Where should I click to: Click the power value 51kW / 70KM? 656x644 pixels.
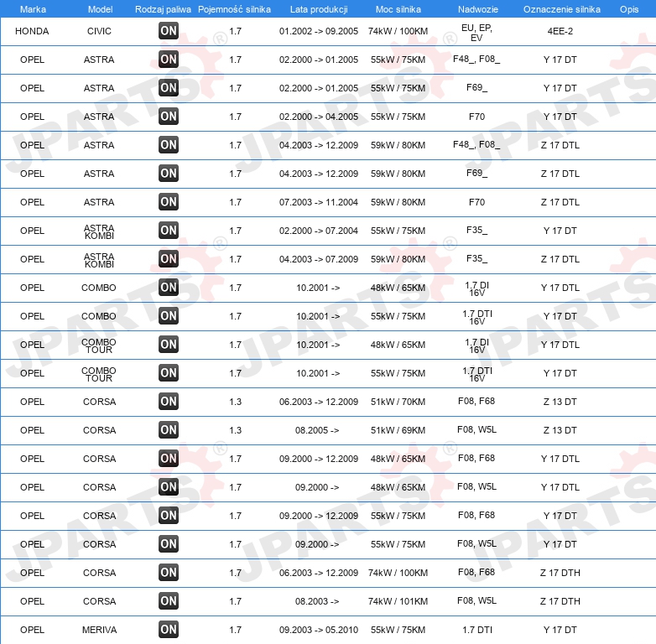398,402
